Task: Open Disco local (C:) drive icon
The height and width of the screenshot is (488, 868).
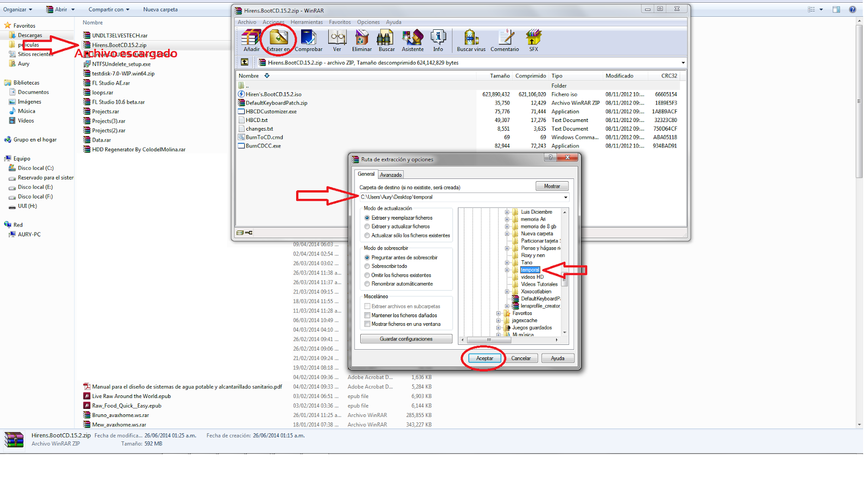Action: pyautogui.click(x=12, y=168)
